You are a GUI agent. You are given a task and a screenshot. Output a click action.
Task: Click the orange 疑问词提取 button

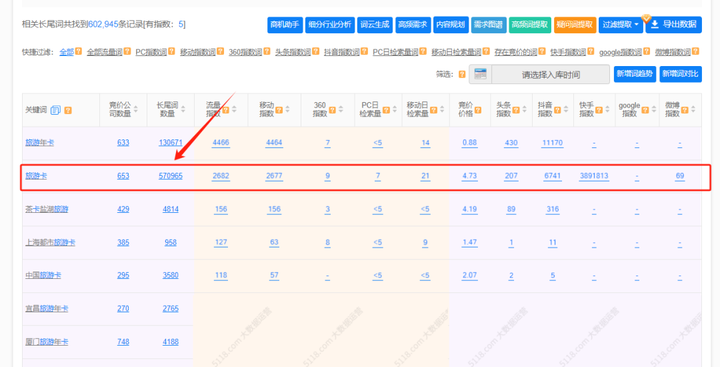pyautogui.click(x=575, y=25)
